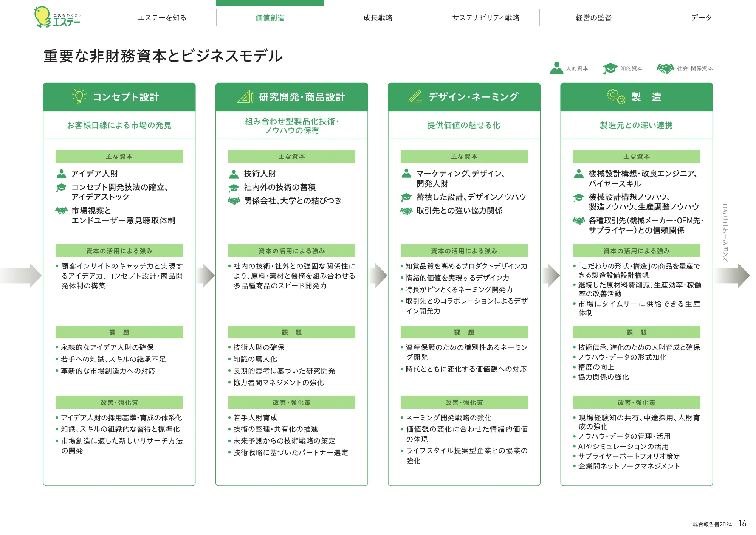Click the pencil icon in デザイン・ネーミング header
Screen dimensions: 756x535
[x=415, y=97]
